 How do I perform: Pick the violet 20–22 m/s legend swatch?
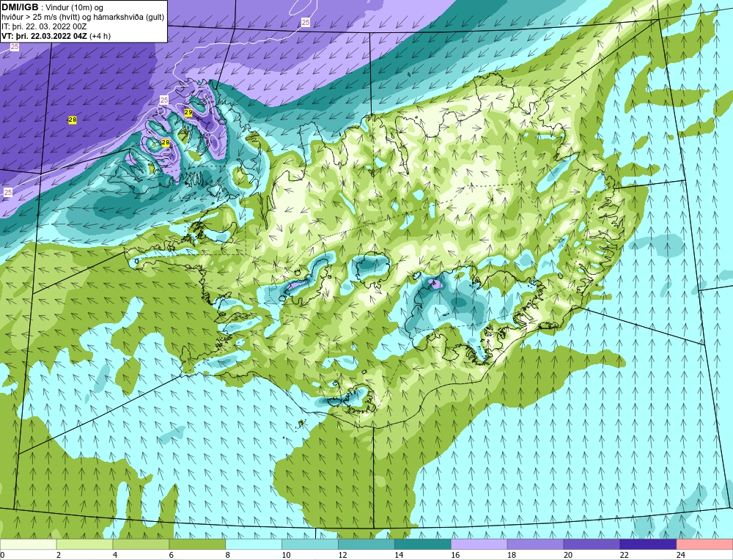[x=592, y=544]
